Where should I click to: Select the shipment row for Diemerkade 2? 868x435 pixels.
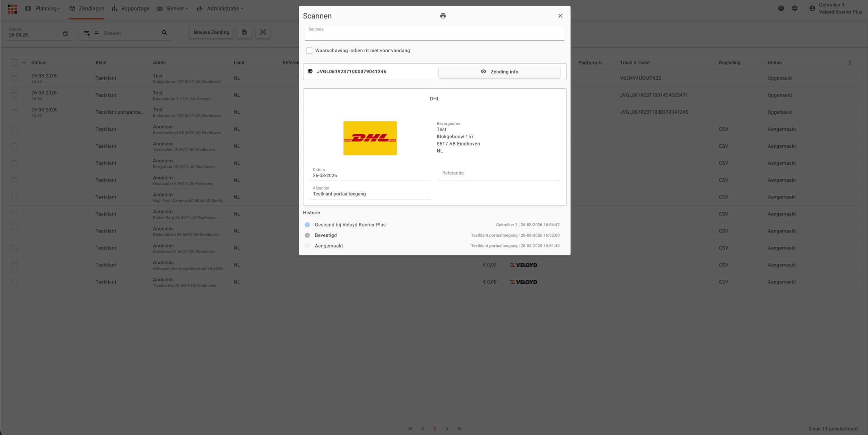(14, 95)
